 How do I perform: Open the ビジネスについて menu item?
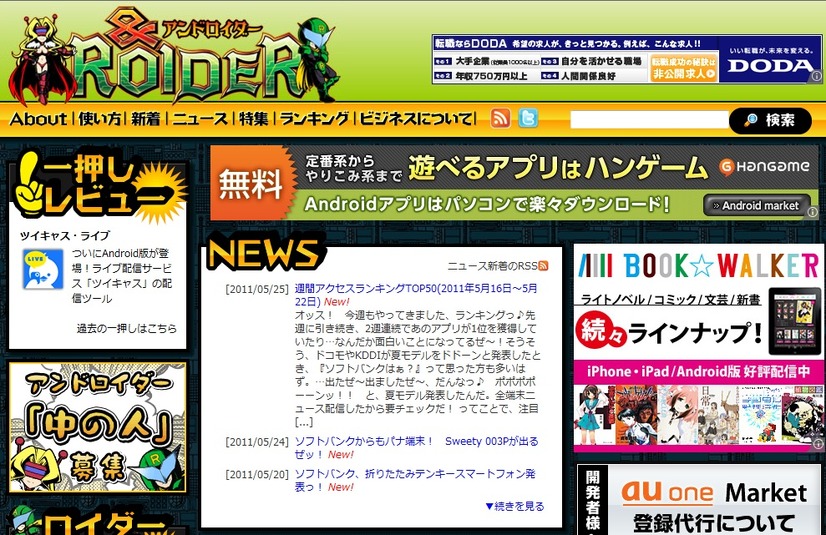(x=416, y=118)
